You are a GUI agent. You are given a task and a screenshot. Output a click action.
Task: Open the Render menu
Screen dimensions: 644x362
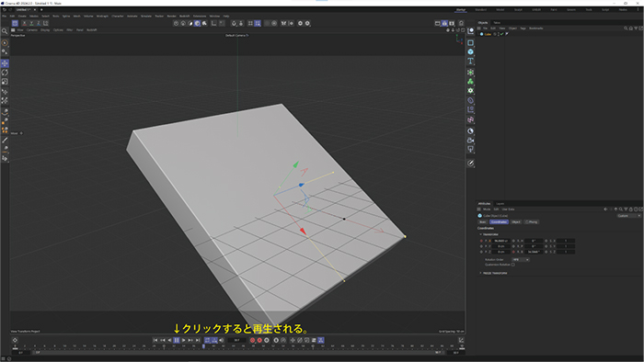coord(171,16)
